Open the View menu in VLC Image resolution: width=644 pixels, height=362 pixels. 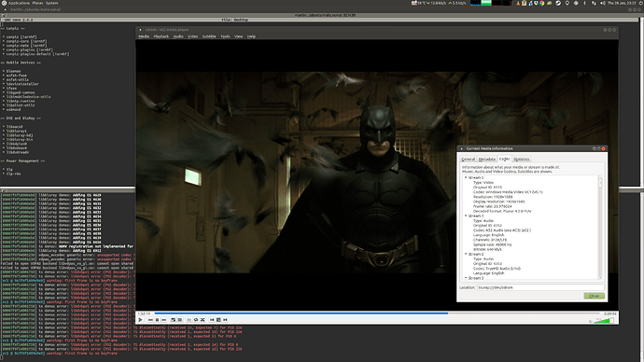coord(238,36)
